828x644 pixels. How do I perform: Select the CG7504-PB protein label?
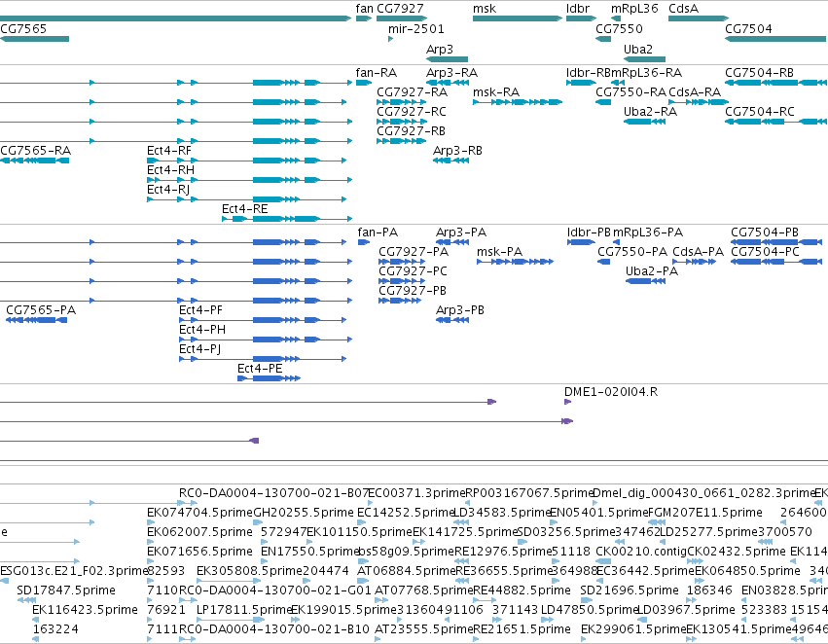pos(765,233)
